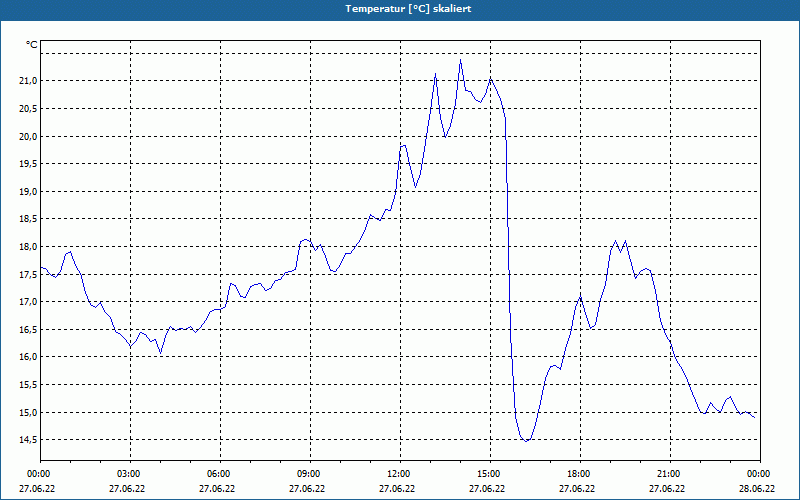Click the "27.06.22" date under 21:00
The image size is (800, 500).
667,489
